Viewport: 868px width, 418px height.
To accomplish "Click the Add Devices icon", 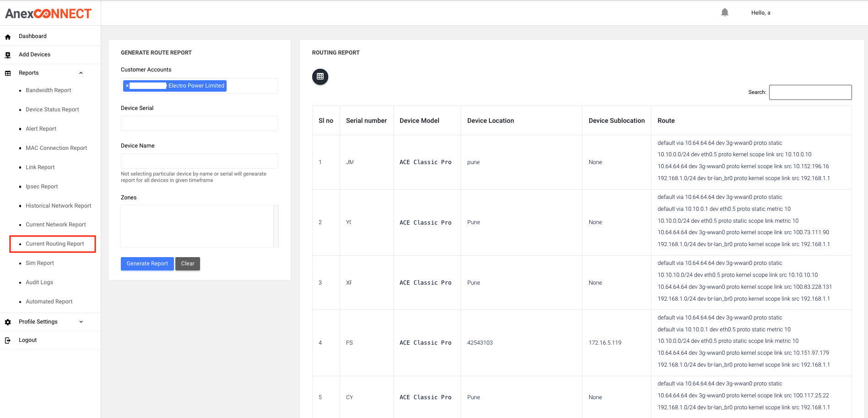I will tap(8, 55).
